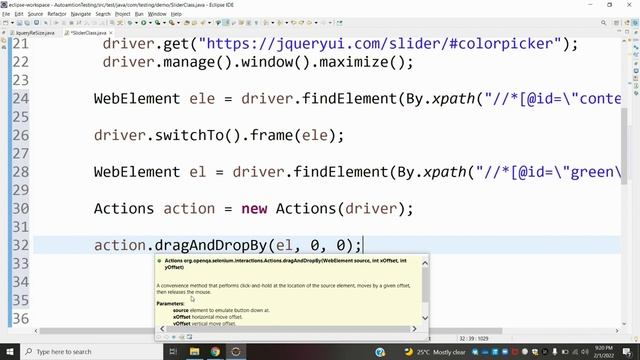Click 'switchTo' on line 26

click(x=189, y=135)
